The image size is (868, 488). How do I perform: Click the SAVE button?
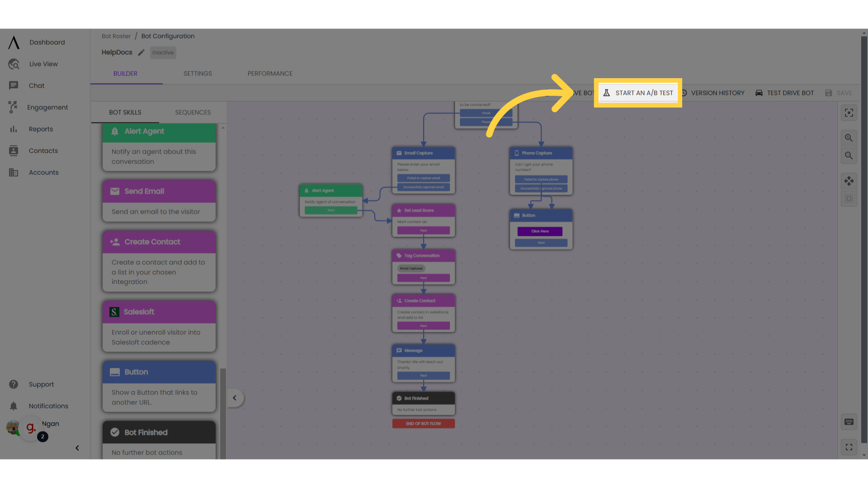coord(840,92)
